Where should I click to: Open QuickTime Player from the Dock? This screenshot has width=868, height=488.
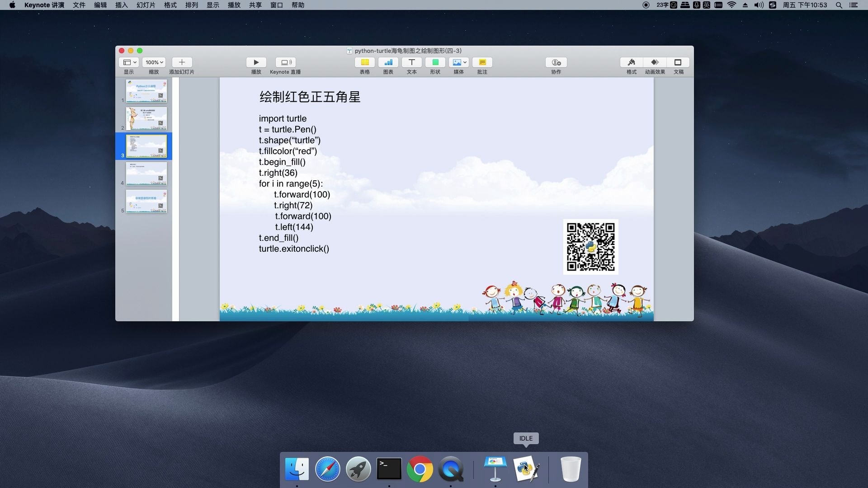coord(451,469)
